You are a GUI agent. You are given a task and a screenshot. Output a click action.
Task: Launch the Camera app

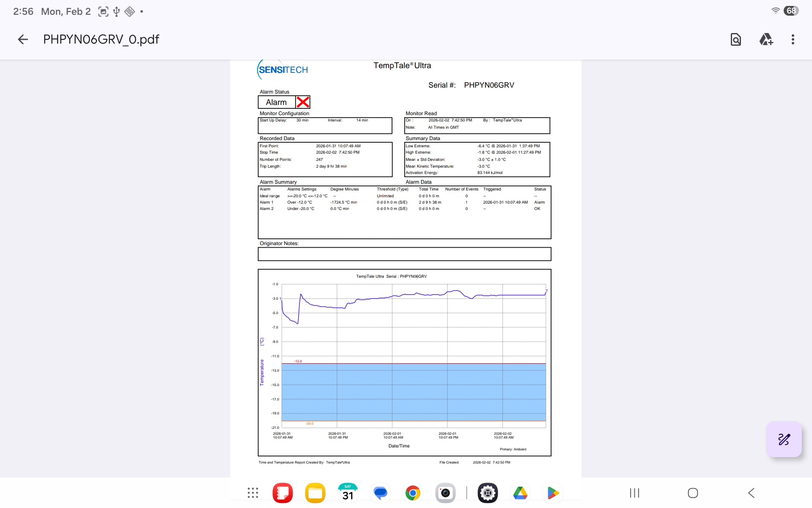coord(445,493)
